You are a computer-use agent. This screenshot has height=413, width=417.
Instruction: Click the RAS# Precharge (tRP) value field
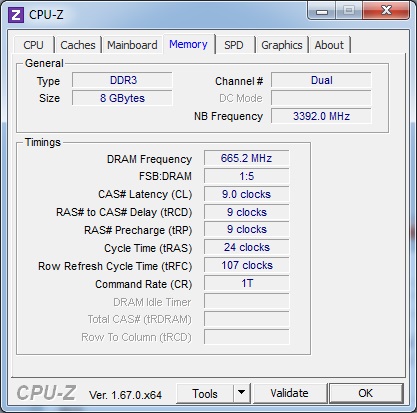(x=247, y=230)
